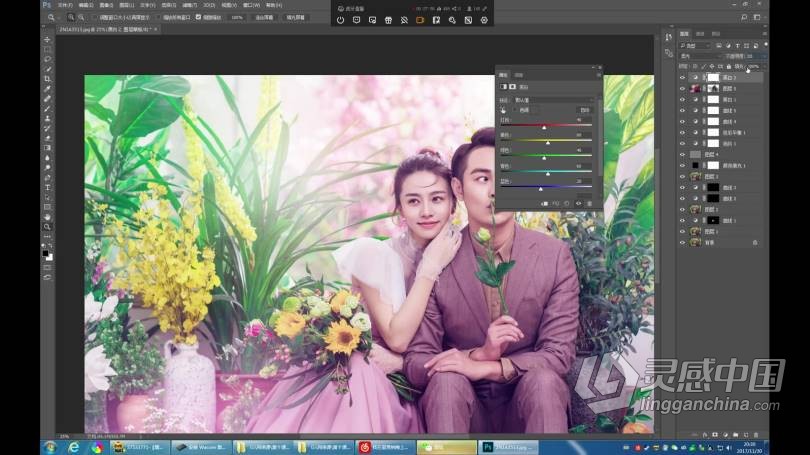Open the Image menu

click(x=106, y=5)
